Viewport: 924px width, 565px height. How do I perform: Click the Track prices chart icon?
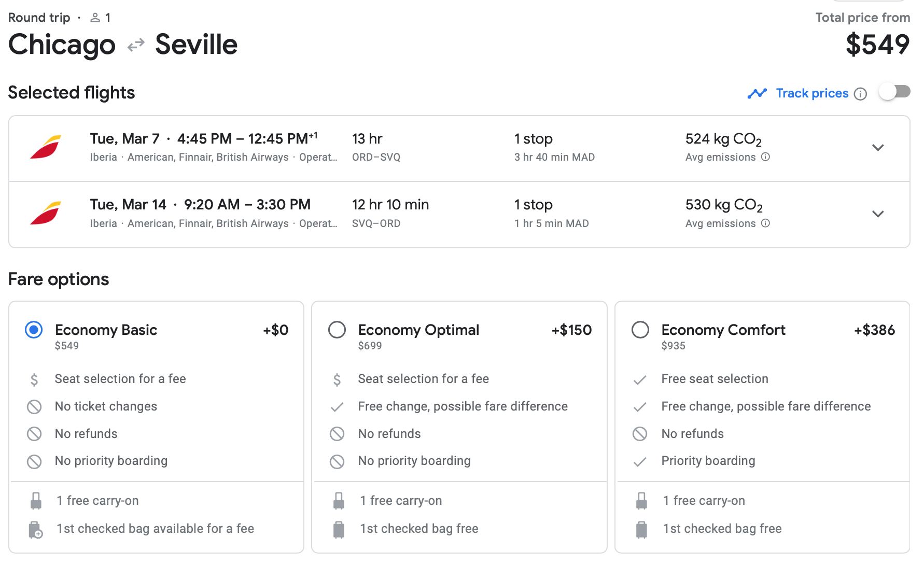click(x=757, y=93)
